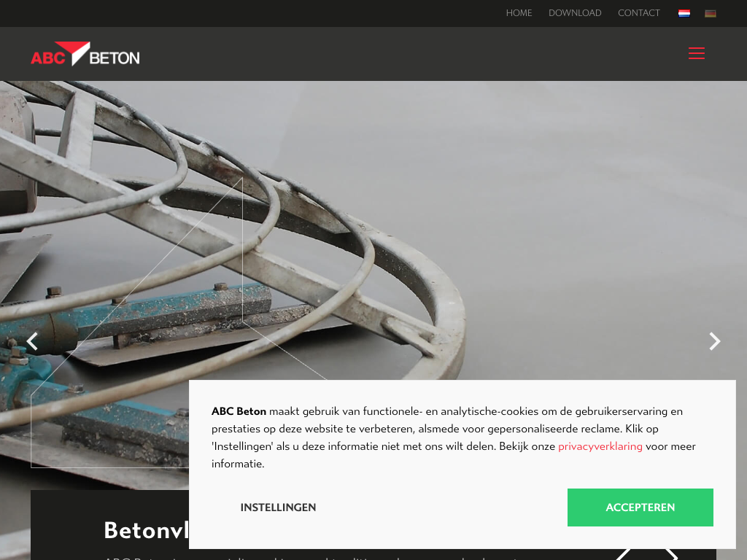Screen dimensions: 747x560
Task: Follow the privacyverklaring link
Action: (600, 446)
